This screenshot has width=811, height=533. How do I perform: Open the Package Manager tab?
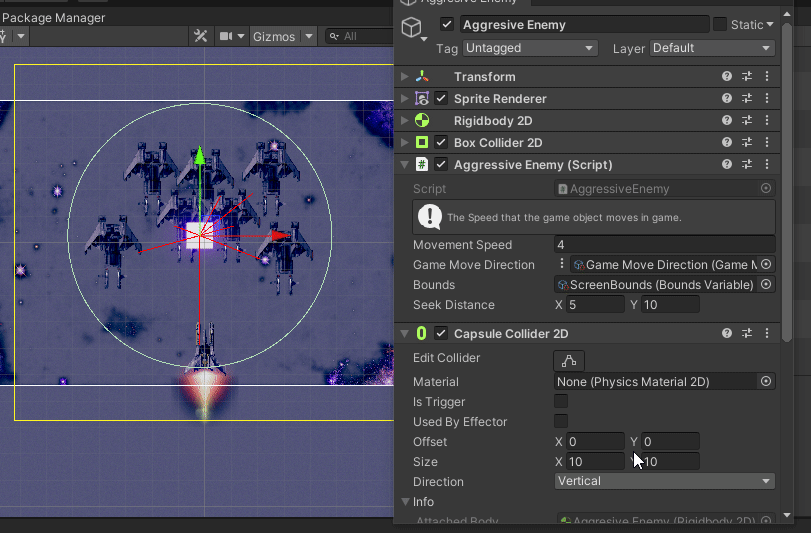pyautogui.click(x=53, y=18)
